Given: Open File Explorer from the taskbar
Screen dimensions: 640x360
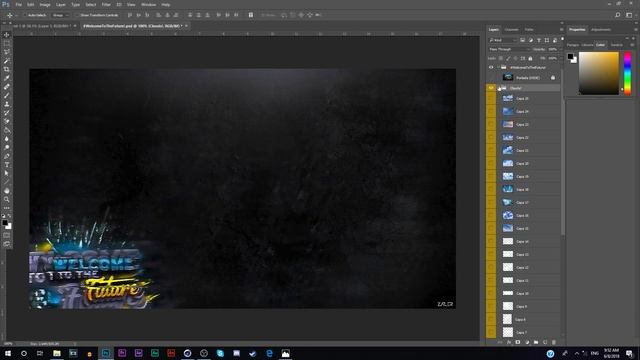Looking at the screenshot, I should tap(57, 353).
